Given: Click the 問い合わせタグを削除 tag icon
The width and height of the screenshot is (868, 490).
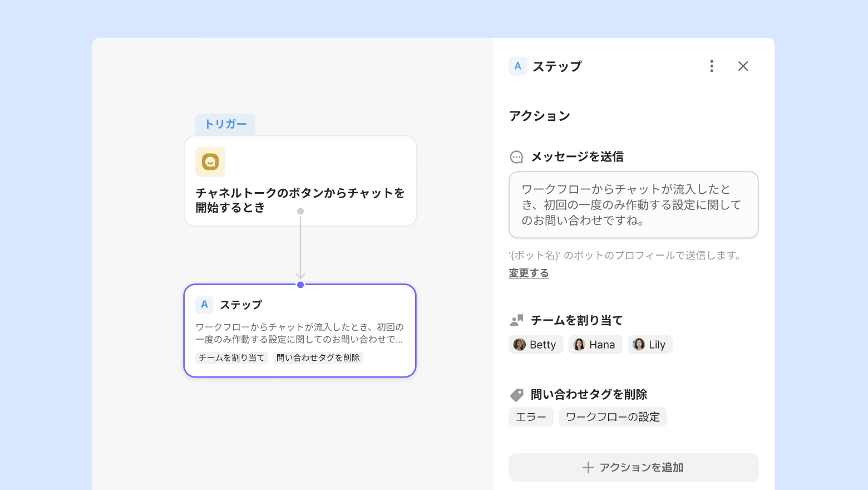Looking at the screenshot, I should pos(516,395).
